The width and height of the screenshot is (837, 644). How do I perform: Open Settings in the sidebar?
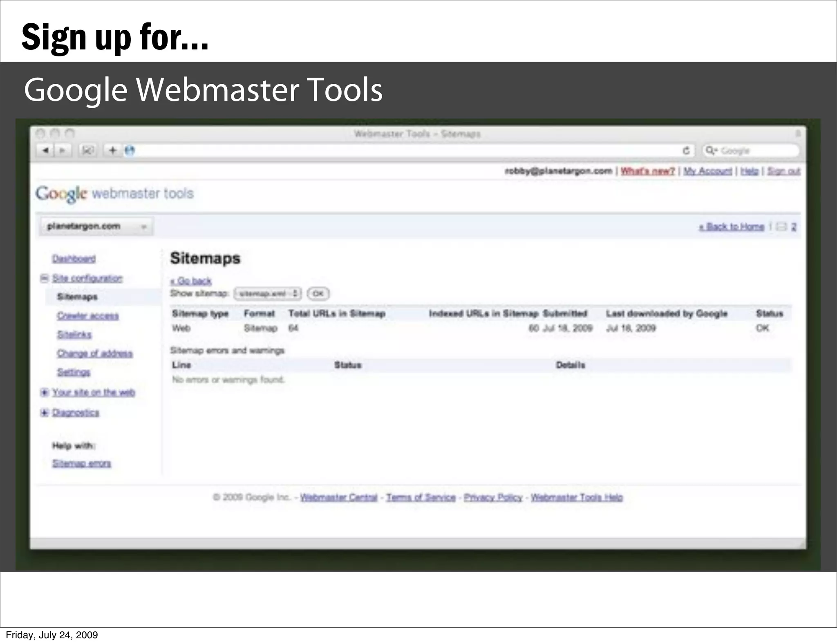point(74,372)
